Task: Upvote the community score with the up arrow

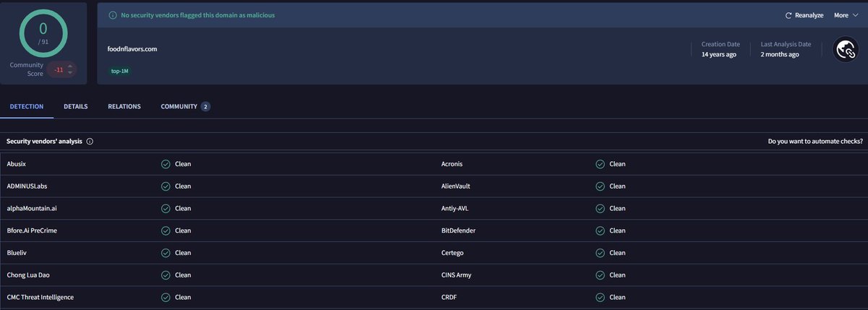Action: pyautogui.click(x=70, y=66)
